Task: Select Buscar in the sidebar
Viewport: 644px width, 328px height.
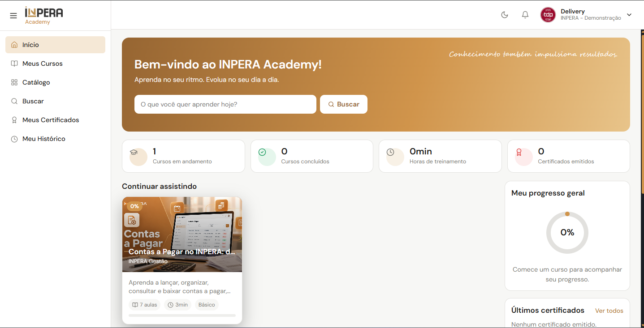Action: pyautogui.click(x=55, y=101)
